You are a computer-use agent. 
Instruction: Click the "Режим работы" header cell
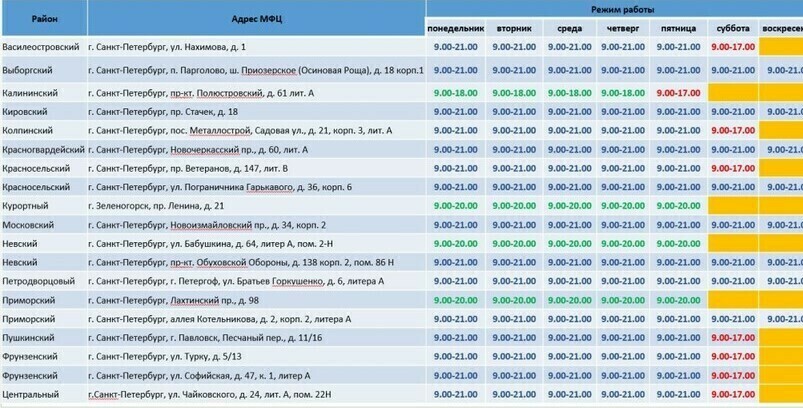(x=613, y=8)
